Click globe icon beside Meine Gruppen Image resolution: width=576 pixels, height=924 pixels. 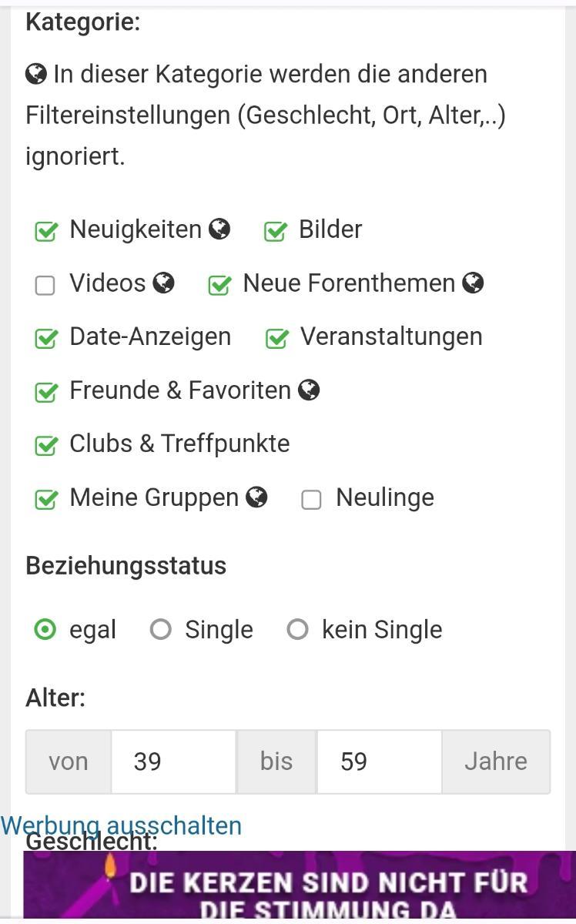pos(256,497)
